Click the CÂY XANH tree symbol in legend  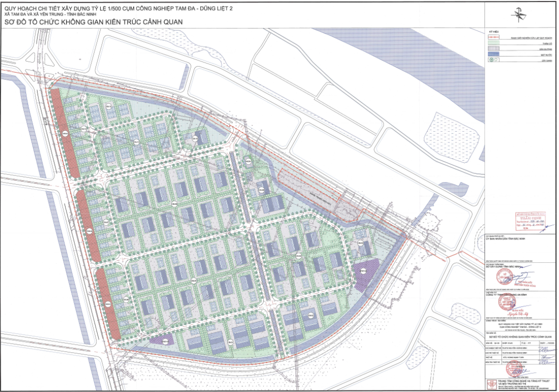click(494, 59)
